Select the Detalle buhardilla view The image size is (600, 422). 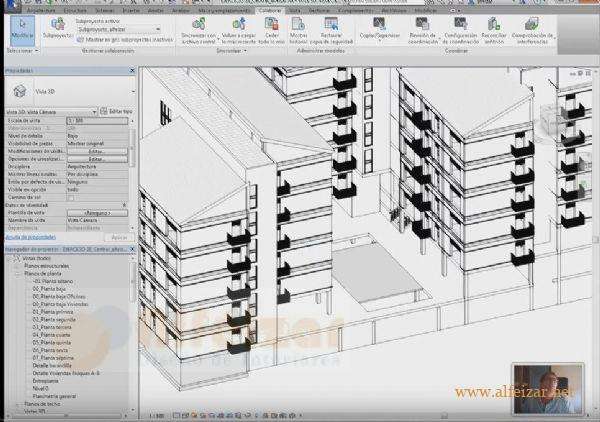[52, 365]
